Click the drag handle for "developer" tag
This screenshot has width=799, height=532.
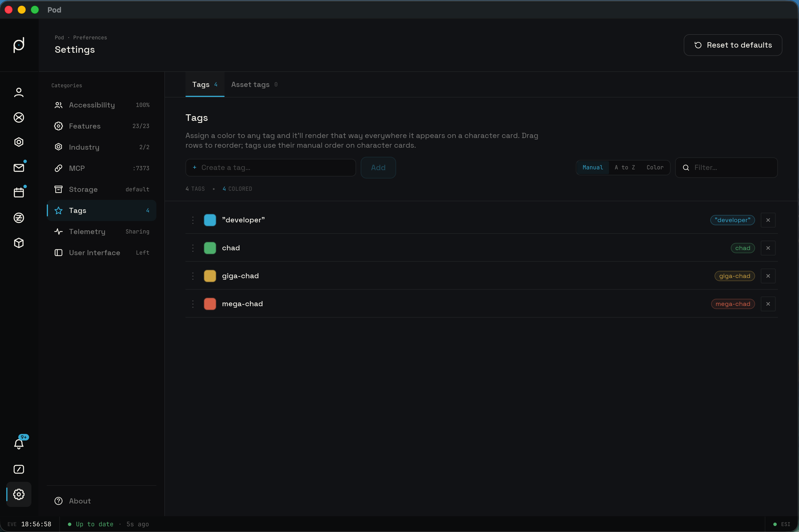(x=193, y=220)
